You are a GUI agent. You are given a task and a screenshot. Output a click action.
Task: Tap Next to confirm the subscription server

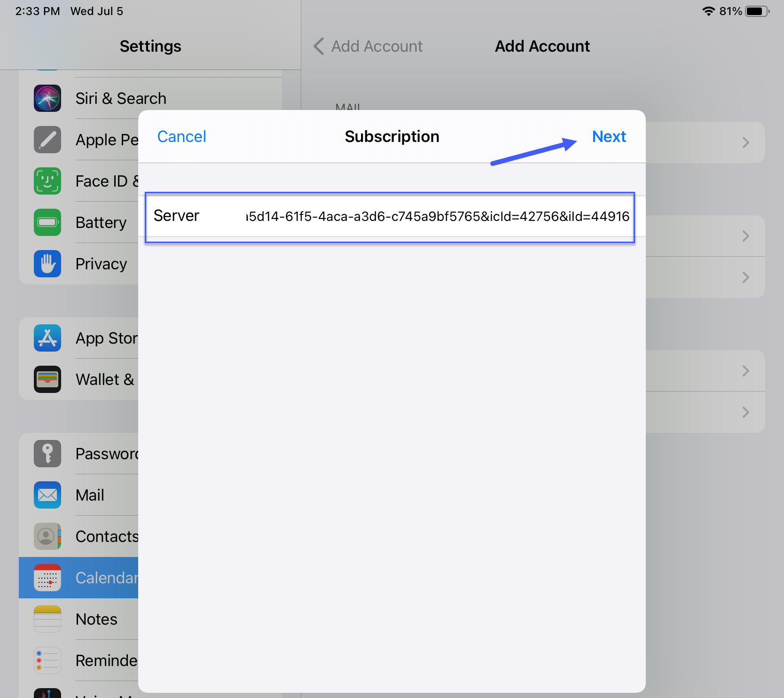pos(609,136)
